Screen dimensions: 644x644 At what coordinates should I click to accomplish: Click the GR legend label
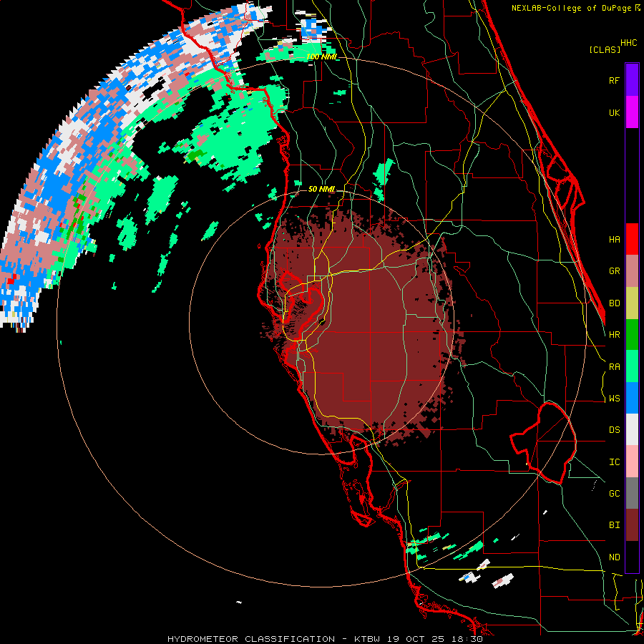(614, 271)
